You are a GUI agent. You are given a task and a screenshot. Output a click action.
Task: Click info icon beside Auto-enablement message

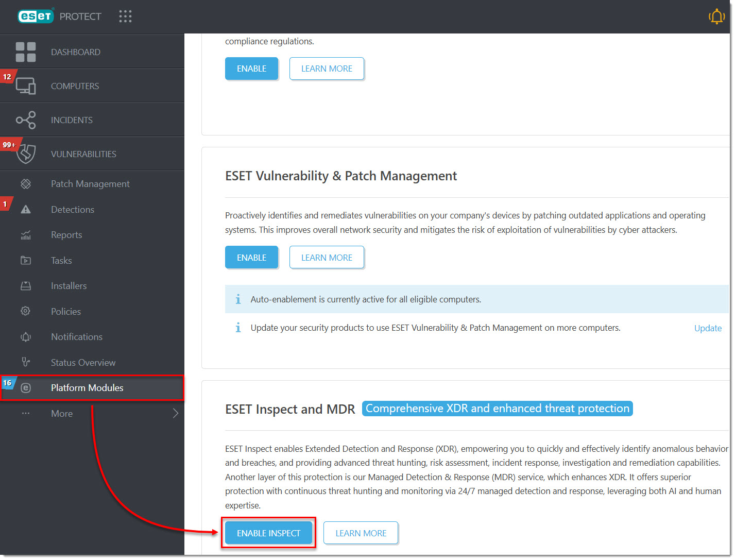tap(238, 299)
